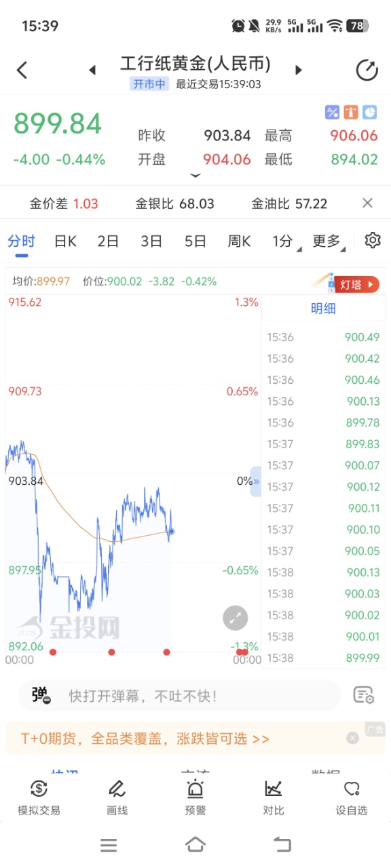The height and width of the screenshot is (868, 391).
Task: Select the 明细 tab header
Action: [323, 309]
